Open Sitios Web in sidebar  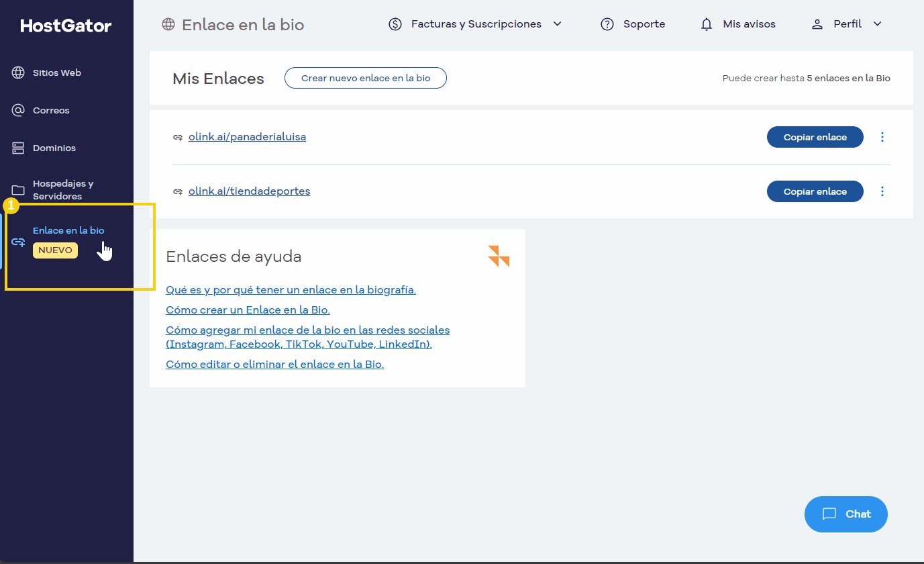(57, 73)
